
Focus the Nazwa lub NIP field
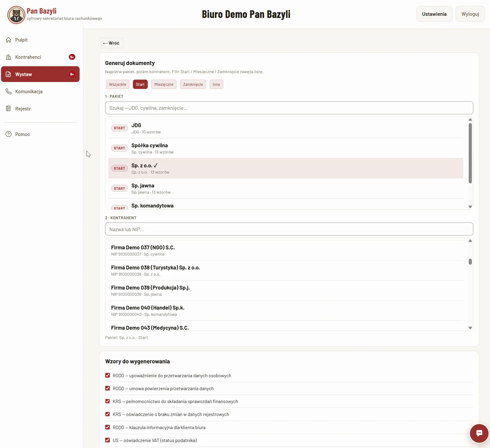point(289,229)
